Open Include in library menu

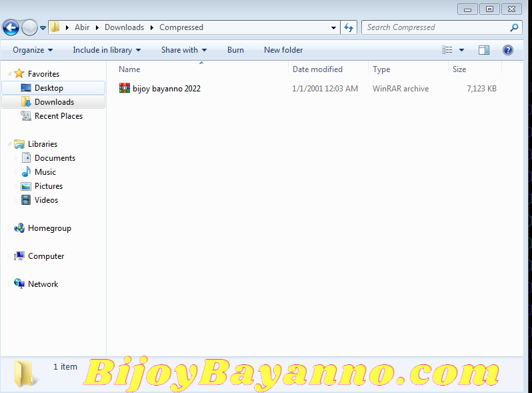pos(107,50)
